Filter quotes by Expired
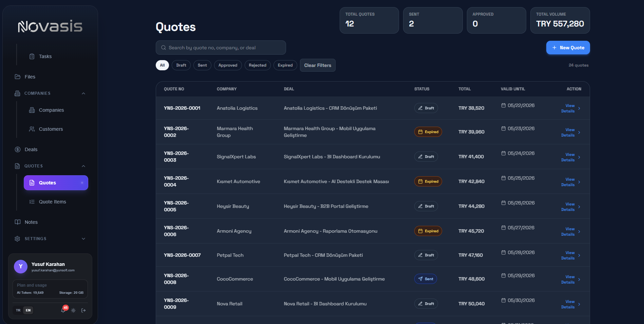Image resolution: width=644 pixels, height=324 pixels. click(285, 65)
